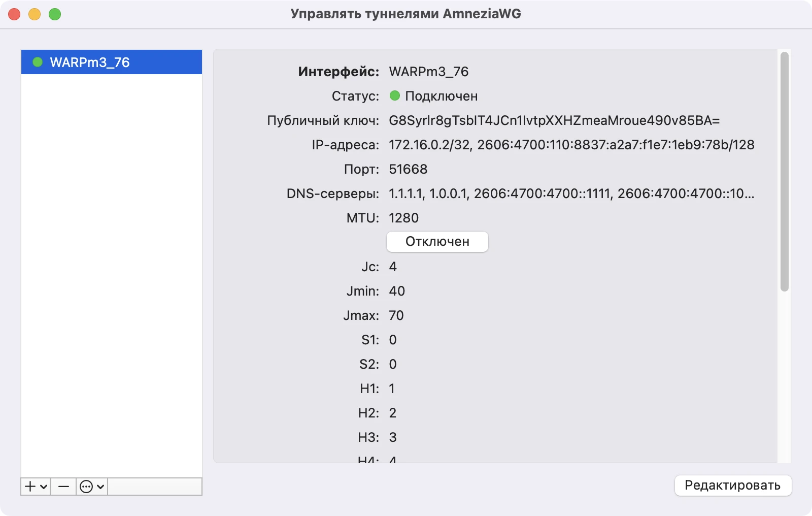This screenshot has width=812, height=516.
Task: Minimize the window with the yellow button
Action: (35, 14)
